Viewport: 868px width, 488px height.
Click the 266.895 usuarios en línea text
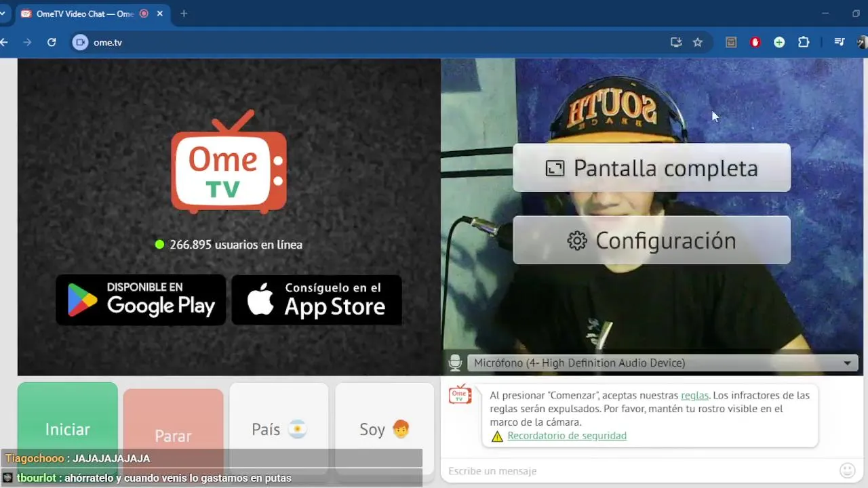(x=235, y=245)
